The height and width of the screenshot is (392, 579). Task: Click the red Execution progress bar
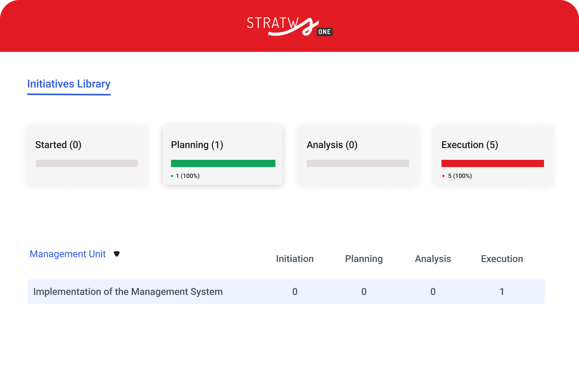point(492,163)
